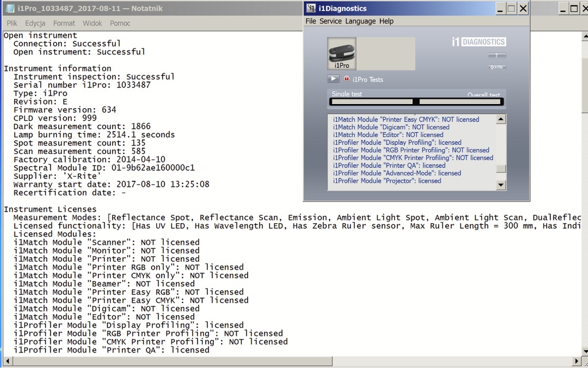
Task: Click 'Printer Easy CMYK' line in i1Diagnostics log
Action: coord(406,120)
